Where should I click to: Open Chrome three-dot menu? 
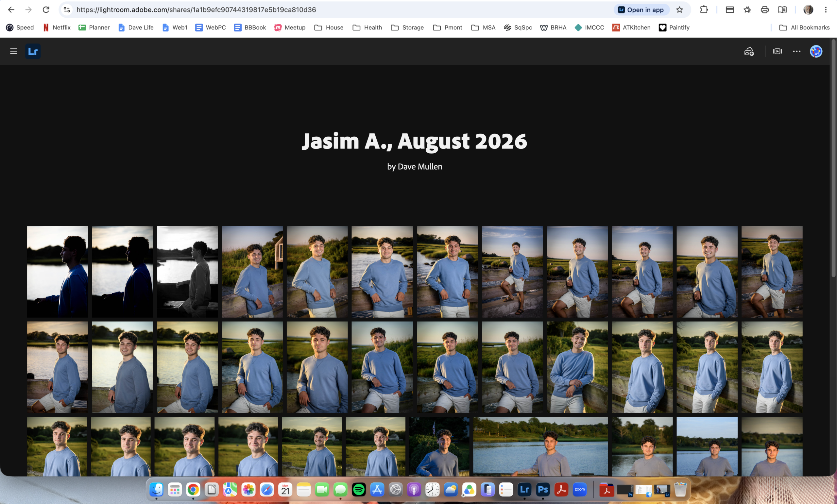pyautogui.click(x=826, y=10)
